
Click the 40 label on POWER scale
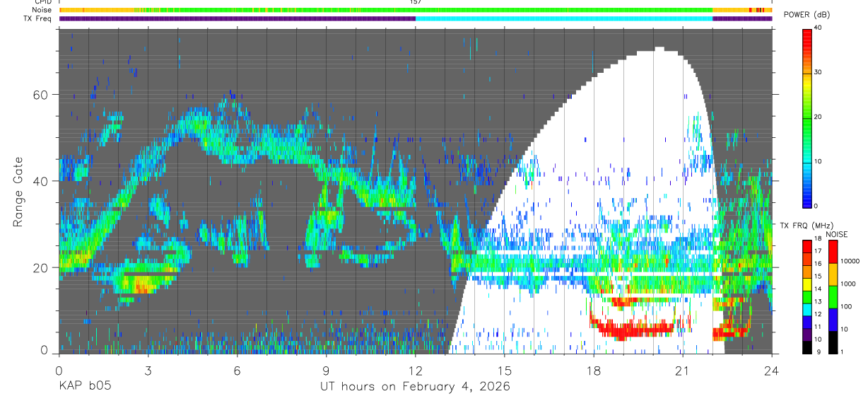[x=817, y=28]
